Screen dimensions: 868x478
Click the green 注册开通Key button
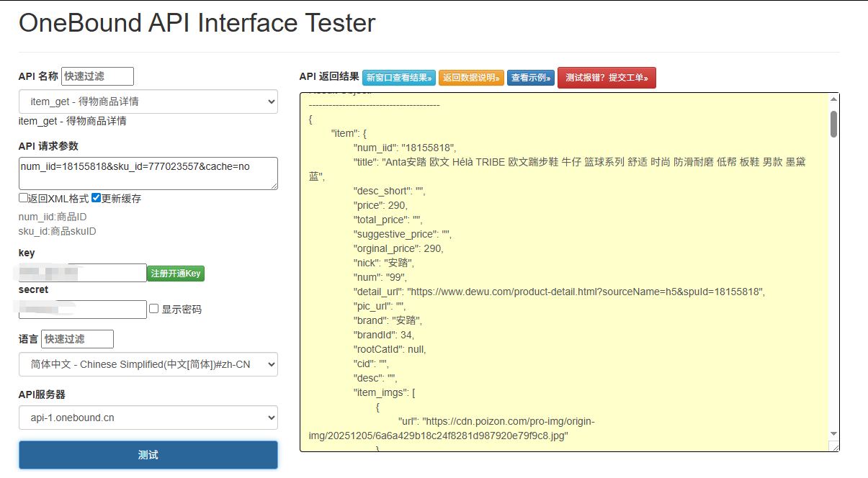pyautogui.click(x=176, y=274)
